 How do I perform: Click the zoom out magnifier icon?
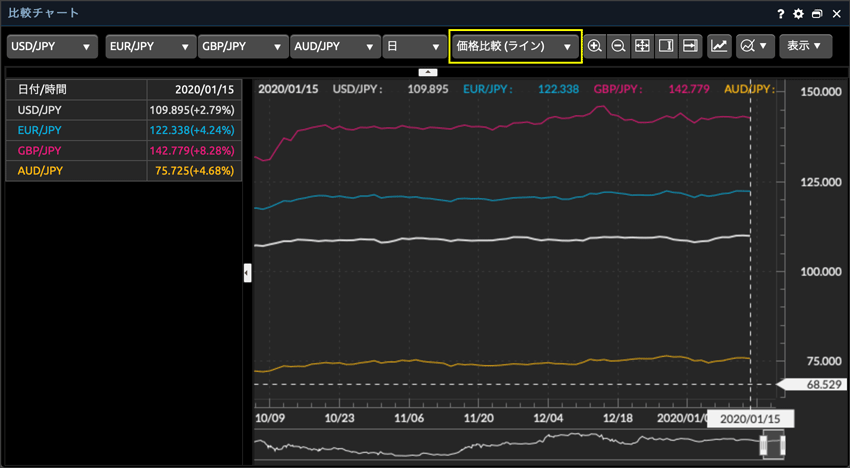(x=619, y=46)
